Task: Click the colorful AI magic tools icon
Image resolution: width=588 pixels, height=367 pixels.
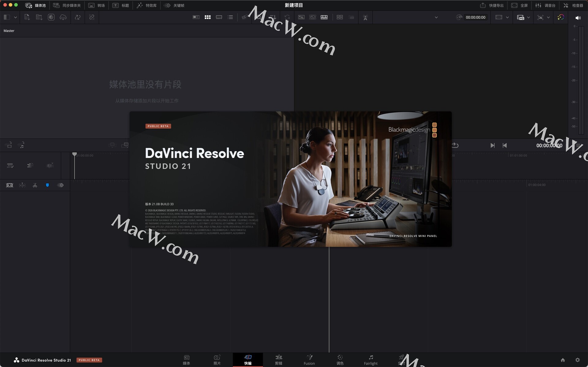Action: [x=560, y=17]
